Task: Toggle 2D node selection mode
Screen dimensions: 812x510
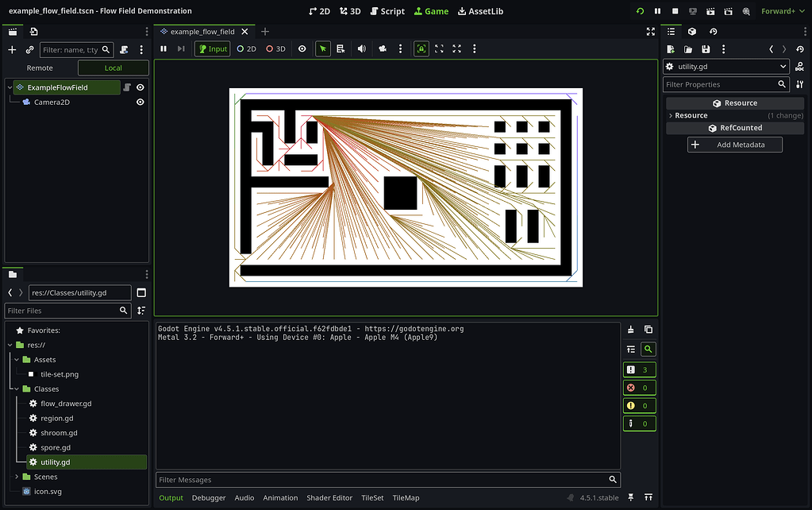Action: (x=247, y=48)
